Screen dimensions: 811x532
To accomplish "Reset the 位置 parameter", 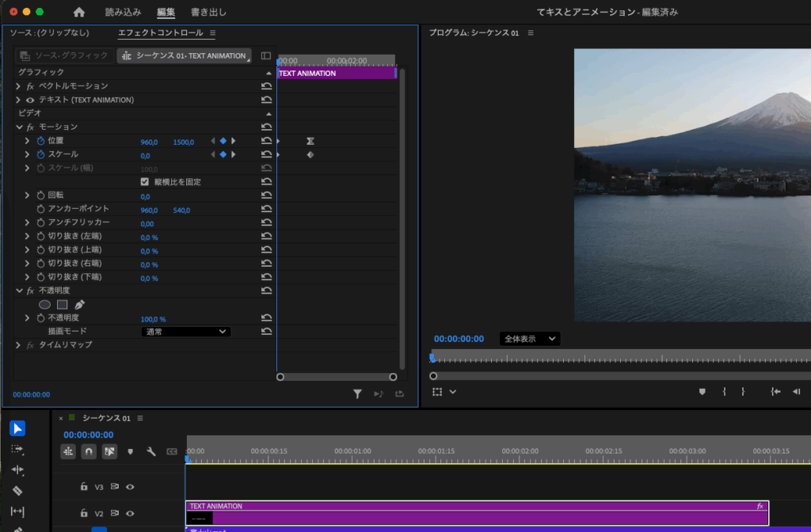I will coord(266,141).
